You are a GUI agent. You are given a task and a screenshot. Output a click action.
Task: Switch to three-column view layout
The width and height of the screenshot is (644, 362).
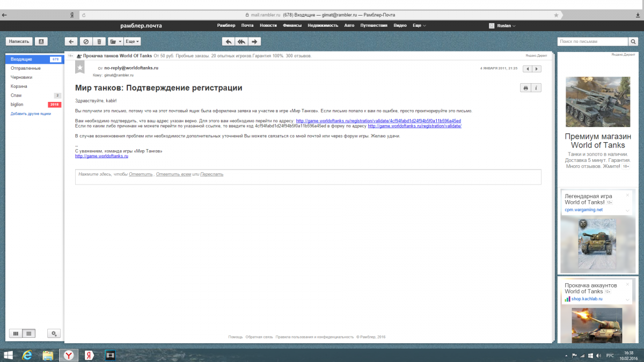[16, 333]
